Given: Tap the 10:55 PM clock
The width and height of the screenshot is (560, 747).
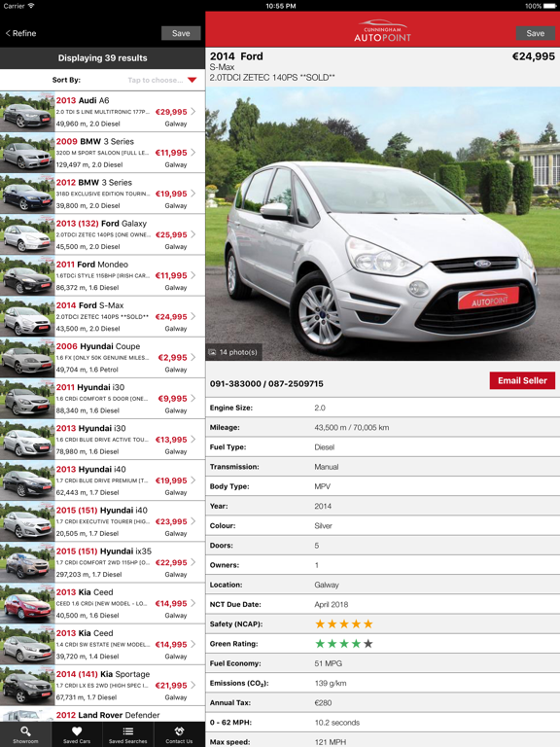Looking at the screenshot, I should point(280,6).
